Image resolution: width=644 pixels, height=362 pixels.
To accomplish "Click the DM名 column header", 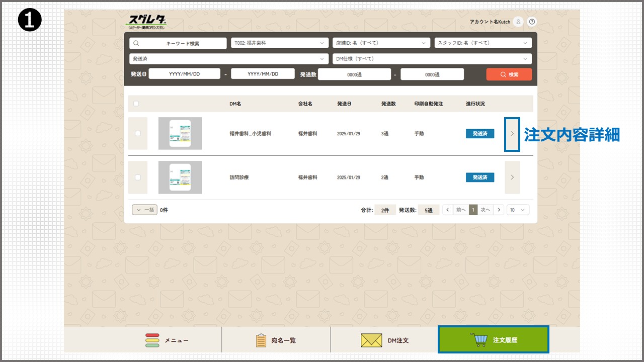I will [235, 104].
